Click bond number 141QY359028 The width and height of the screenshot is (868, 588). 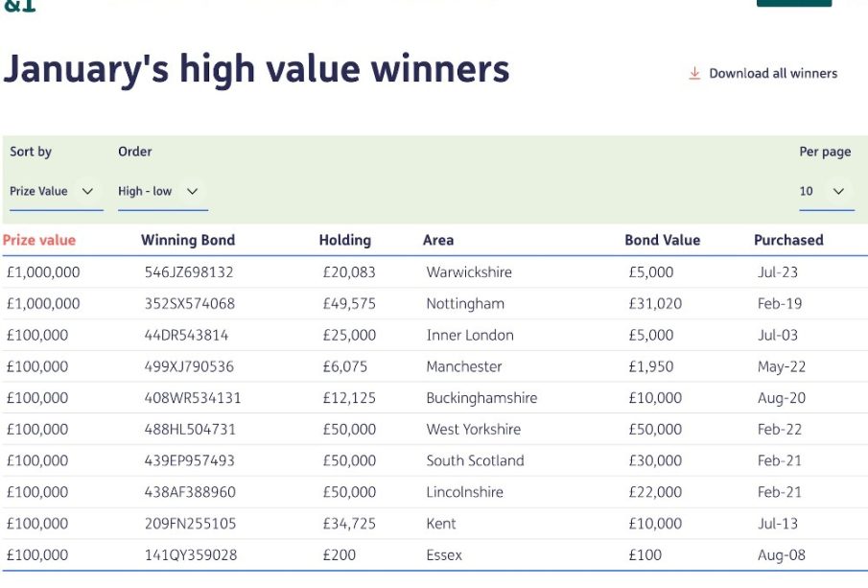point(190,555)
